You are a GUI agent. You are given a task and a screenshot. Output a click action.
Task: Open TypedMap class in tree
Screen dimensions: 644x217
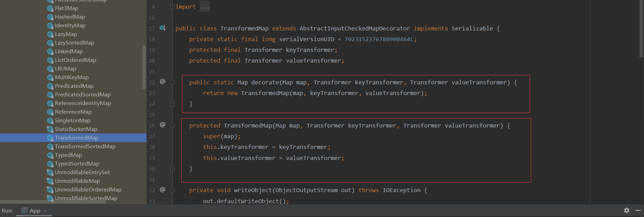pyautogui.click(x=68, y=155)
